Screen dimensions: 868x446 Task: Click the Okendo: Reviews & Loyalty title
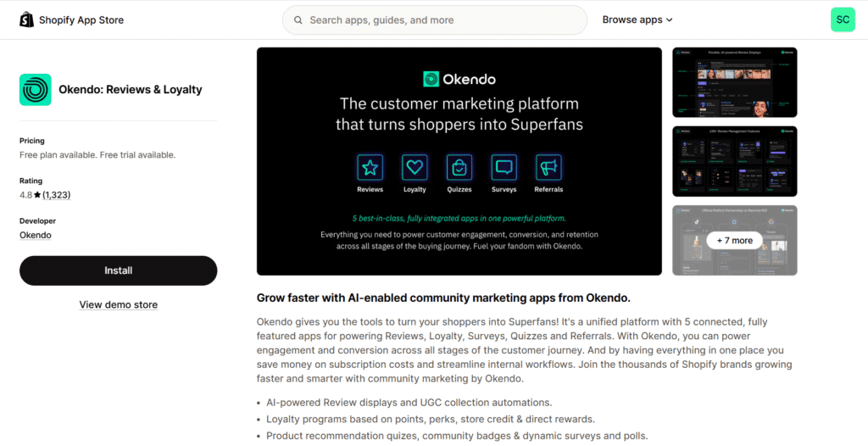click(131, 90)
